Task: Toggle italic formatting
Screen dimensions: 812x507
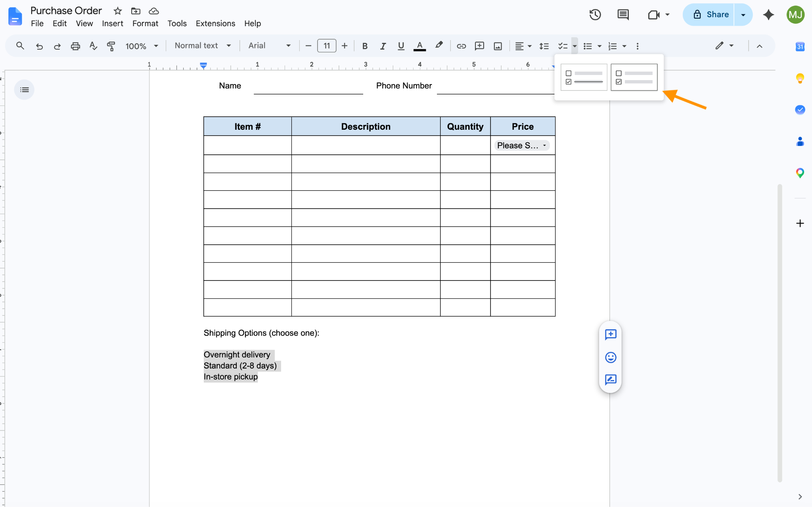Action: [383, 46]
